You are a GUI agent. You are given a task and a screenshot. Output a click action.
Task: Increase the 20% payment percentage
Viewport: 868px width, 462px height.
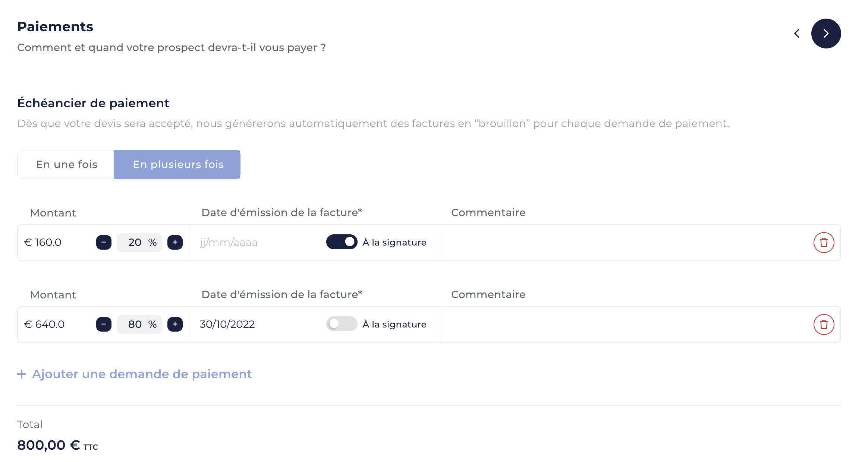pyautogui.click(x=175, y=243)
